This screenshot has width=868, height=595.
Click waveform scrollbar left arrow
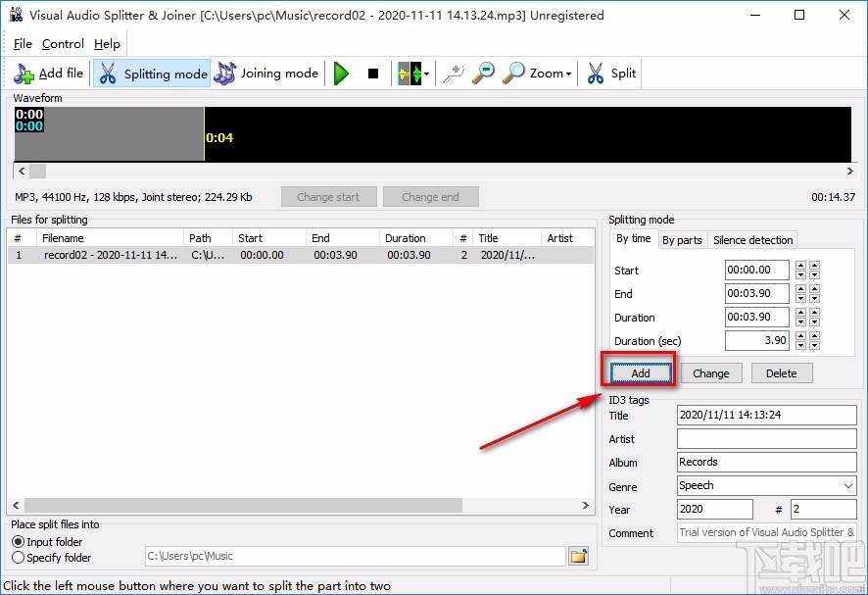click(x=22, y=171)
